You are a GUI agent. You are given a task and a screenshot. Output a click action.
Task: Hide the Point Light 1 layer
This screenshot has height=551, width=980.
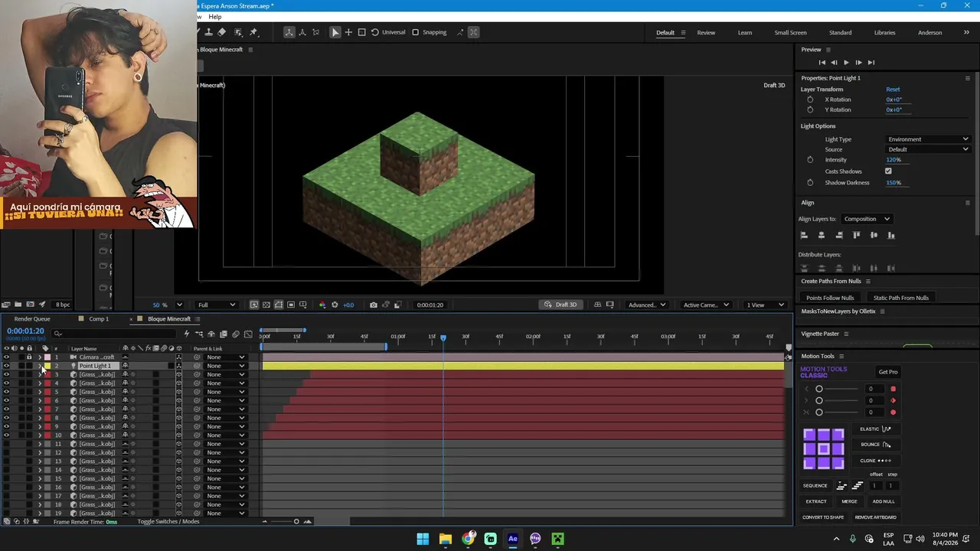pos(6,366)
